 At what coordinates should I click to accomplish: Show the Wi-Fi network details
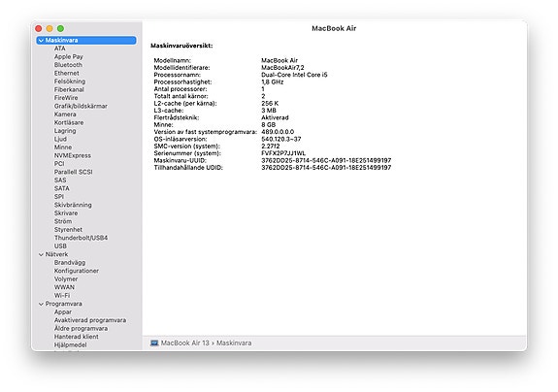pos(62,295)
